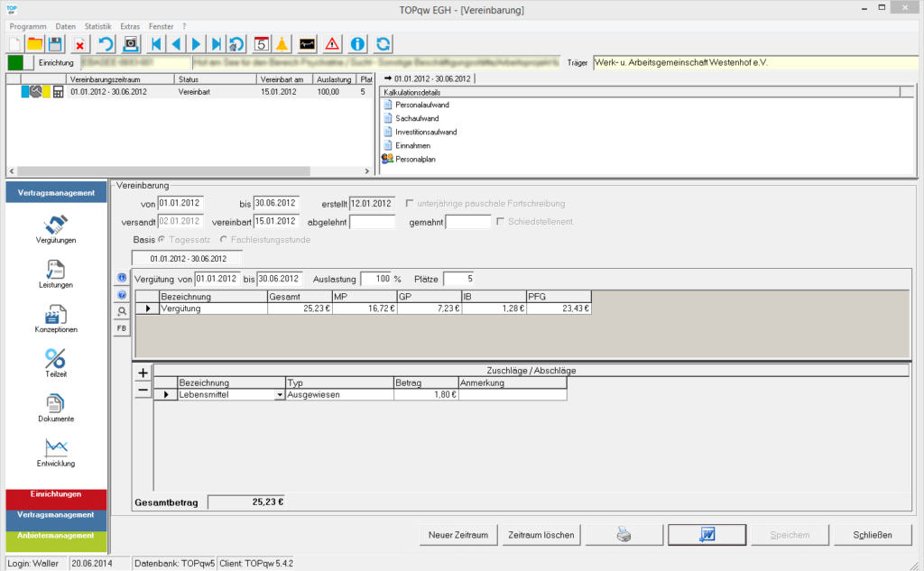The width and height of the screenshot is (924, 571).
Task: Click the Neuer Zeitraum button
Action: pyautogui.click(x=458, y=535)
